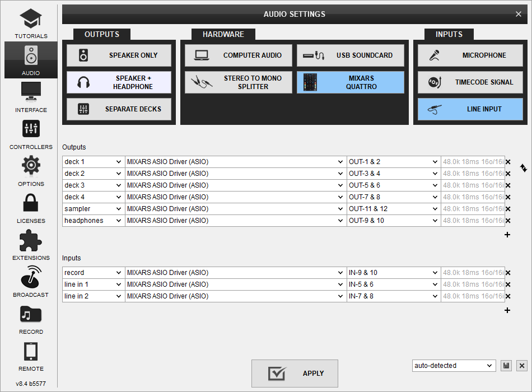
Task: Enable the Separate Decks output option
Action: [x=119, y=109]
